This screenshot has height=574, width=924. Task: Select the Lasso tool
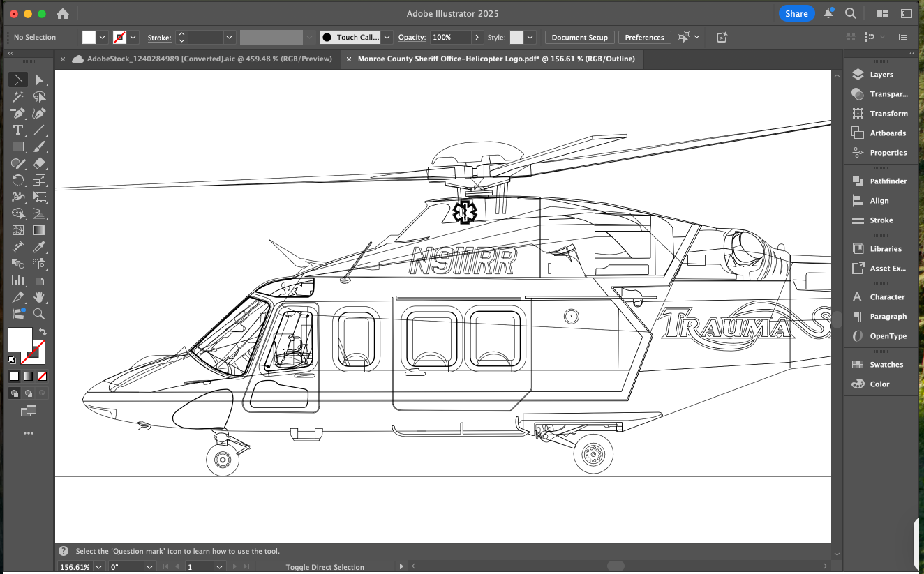click(x=39, y=97)
